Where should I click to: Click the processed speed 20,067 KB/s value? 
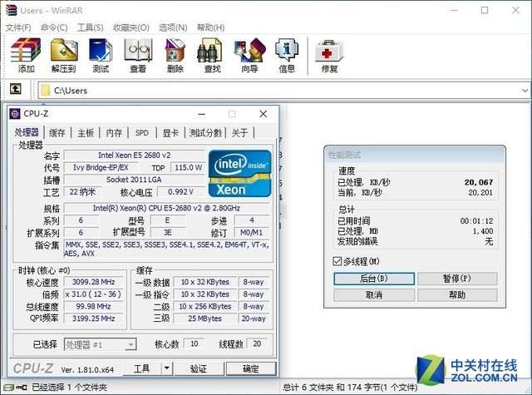tap(479, 182)
